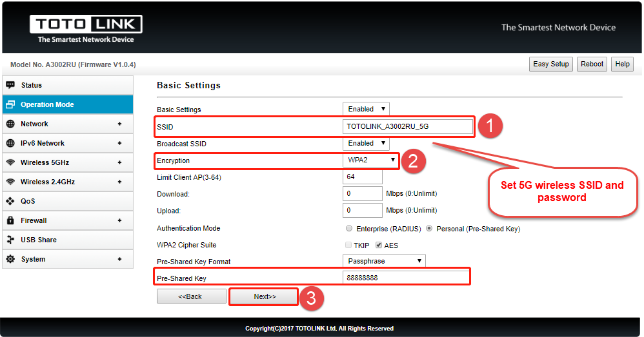Click the Firewall lock icon
644x337 pixels.
coord(11,220)
